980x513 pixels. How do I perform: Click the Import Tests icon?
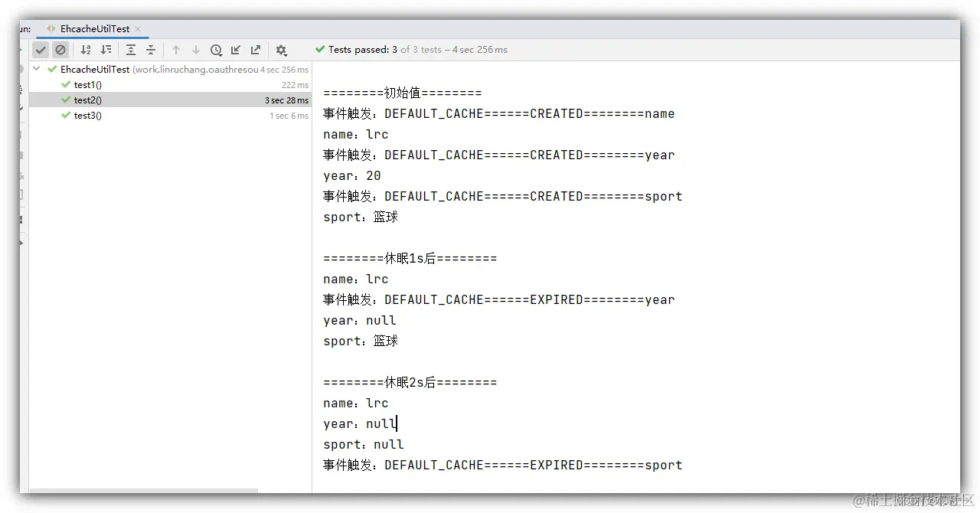point(236,50)
